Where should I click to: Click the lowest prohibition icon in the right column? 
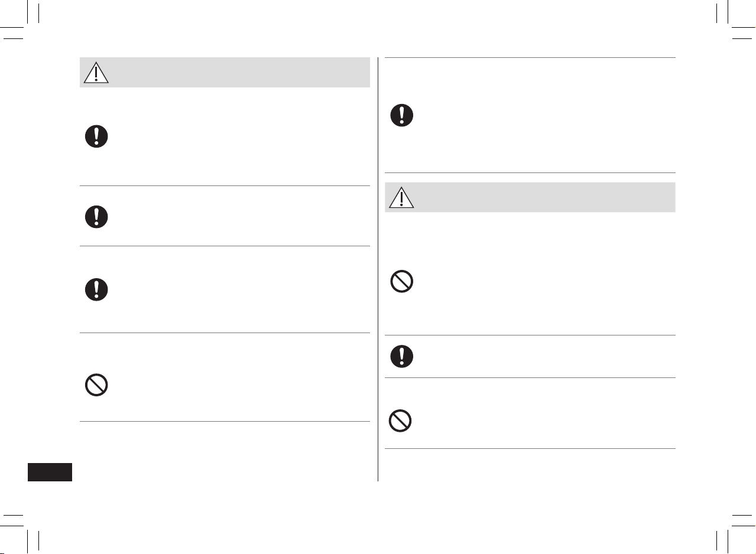(x=400, y=421)
